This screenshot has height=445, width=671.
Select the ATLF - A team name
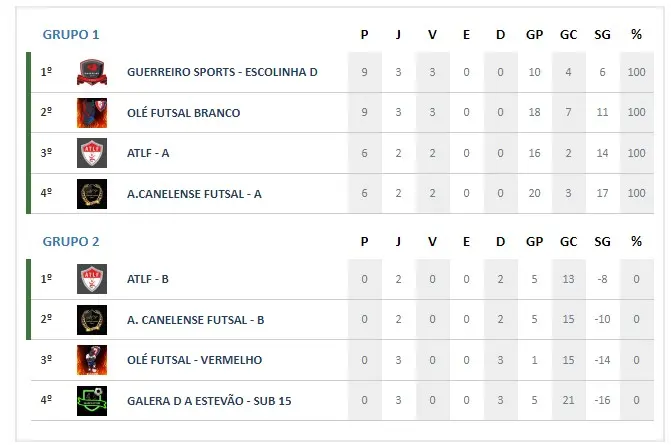(148, 153)
